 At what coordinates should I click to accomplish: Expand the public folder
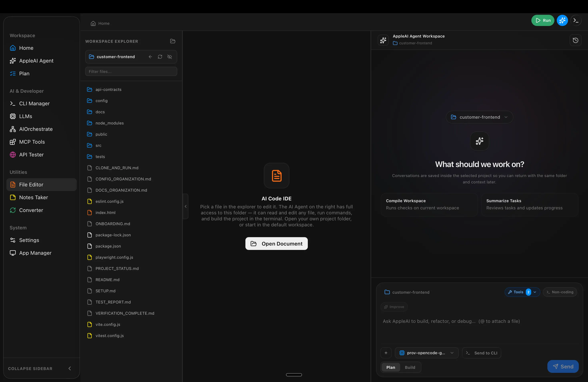(131, 134)
